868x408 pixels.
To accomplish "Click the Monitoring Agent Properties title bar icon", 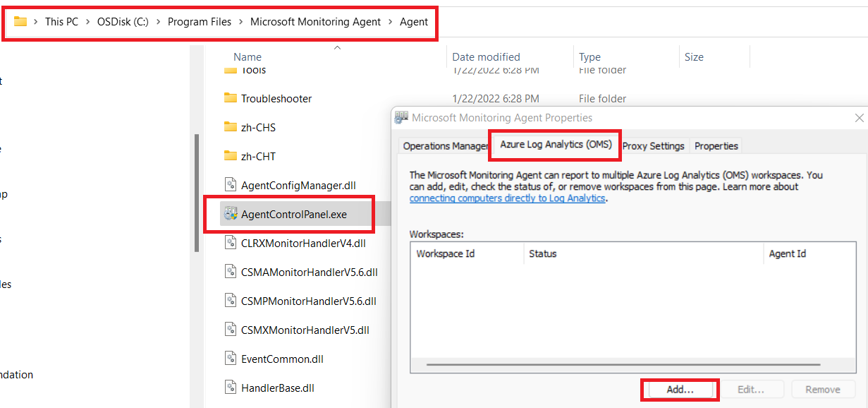I will click(402, 118).
